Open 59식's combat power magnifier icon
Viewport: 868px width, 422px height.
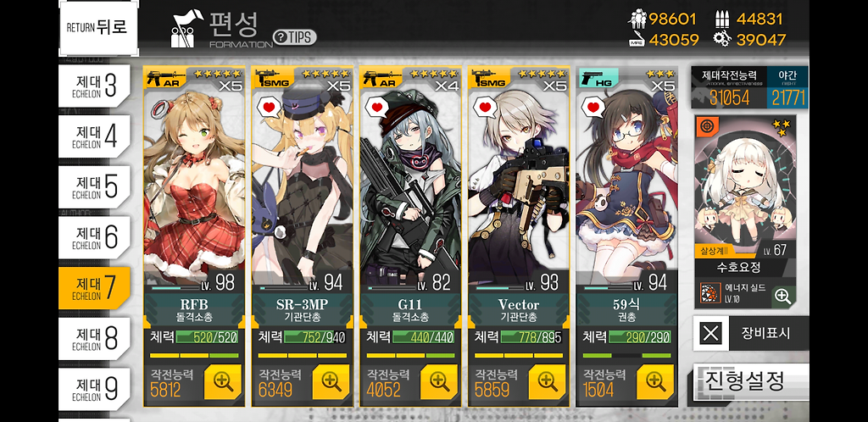tap(655, 381)
